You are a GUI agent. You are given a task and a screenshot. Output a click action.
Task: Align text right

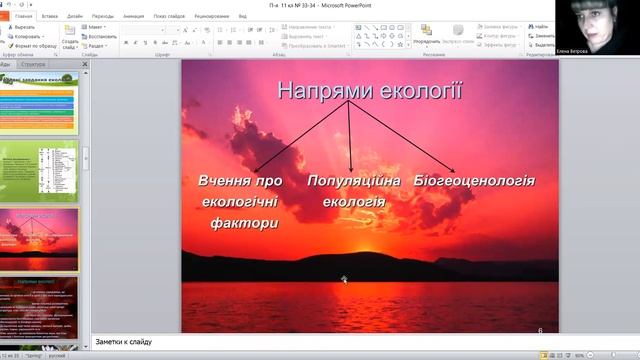[240, 42]
